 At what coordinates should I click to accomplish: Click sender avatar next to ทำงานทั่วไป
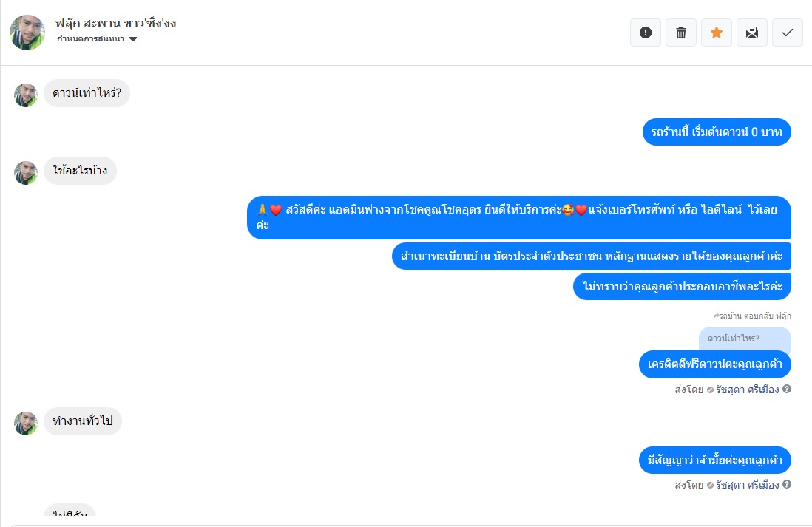tap(26, 423)
